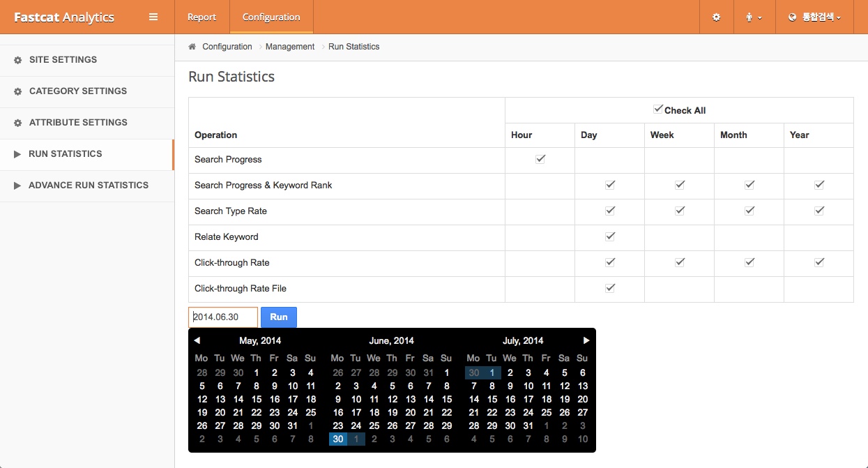Open Advance Run Statistics in sidebar
868x468 pixels.
point(86,186)
